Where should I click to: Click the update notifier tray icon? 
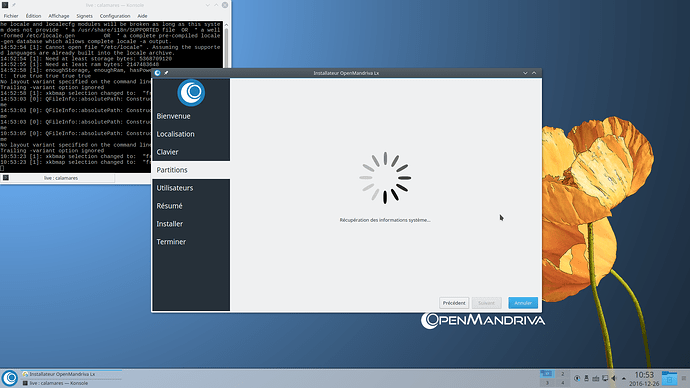point(577,378)
